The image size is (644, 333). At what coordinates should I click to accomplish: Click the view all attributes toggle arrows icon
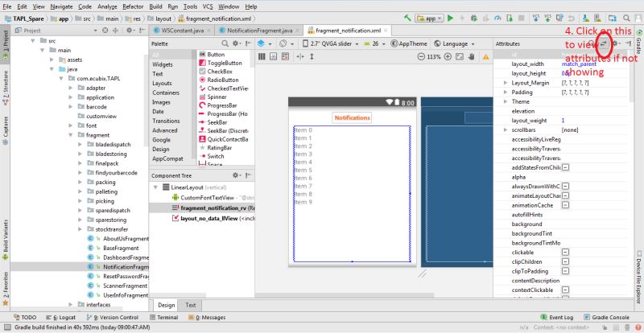click(x=603, y=43)
